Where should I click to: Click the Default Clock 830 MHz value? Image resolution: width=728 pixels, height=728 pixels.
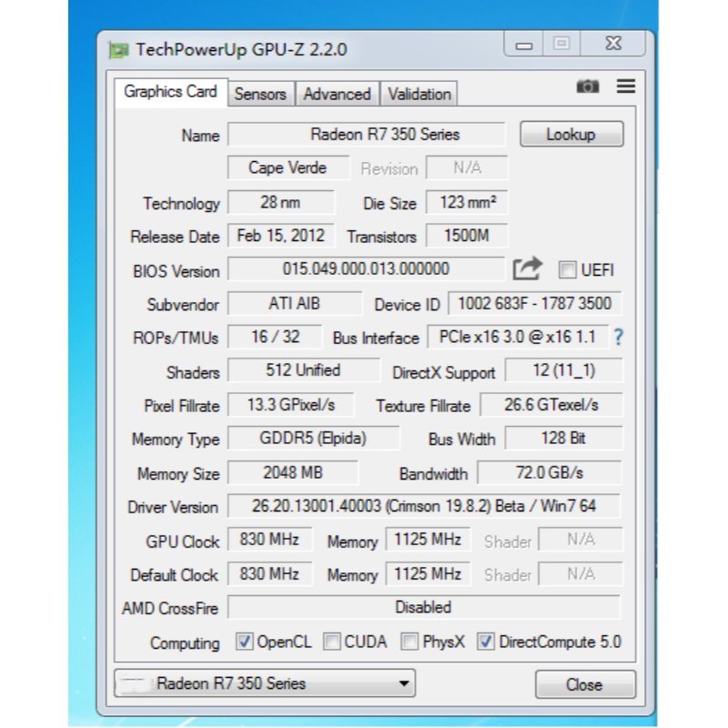click(269, 574)
